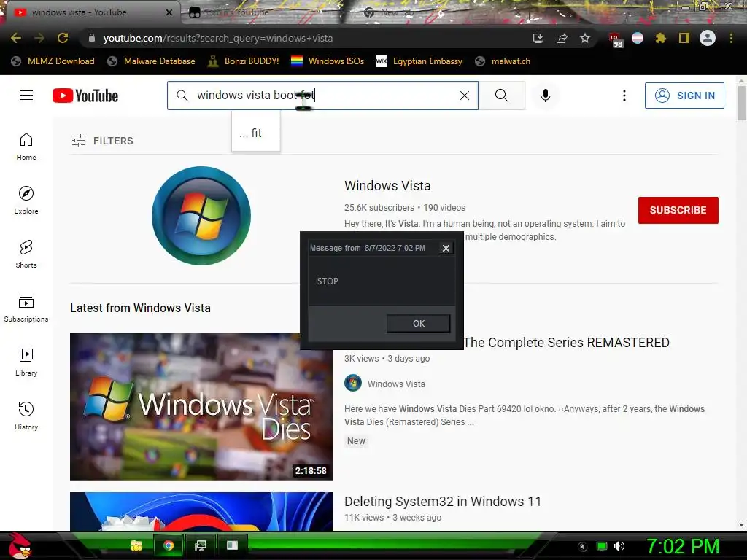
Task: Click the computer monitor taskbar icon
Action: point(201,545)
